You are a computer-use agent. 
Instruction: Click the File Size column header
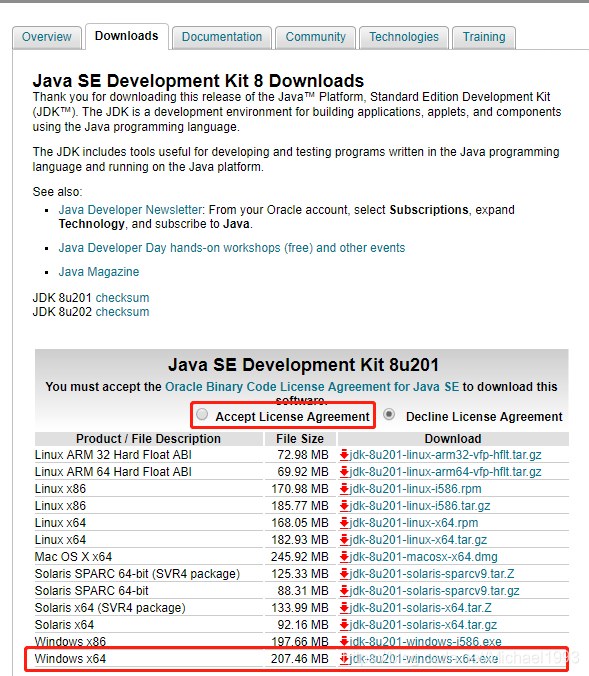tap(300, 439)
